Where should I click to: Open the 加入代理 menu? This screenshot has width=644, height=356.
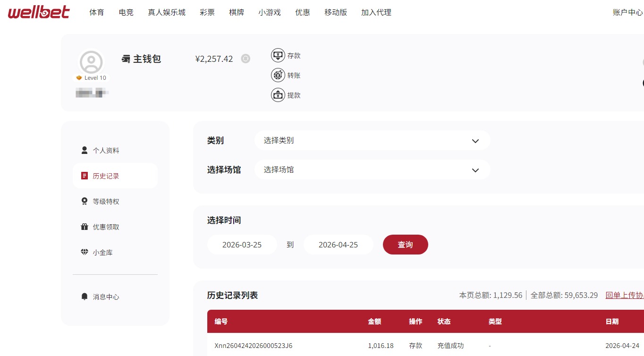376,12
